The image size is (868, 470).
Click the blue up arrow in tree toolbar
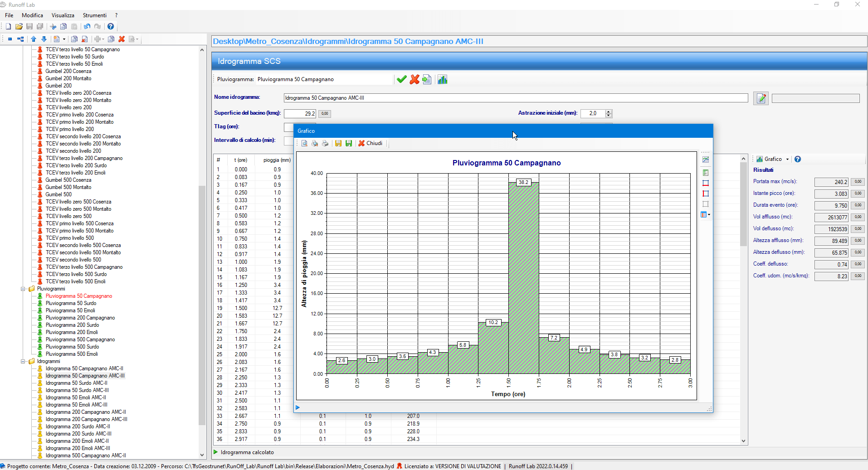point(34,39)
